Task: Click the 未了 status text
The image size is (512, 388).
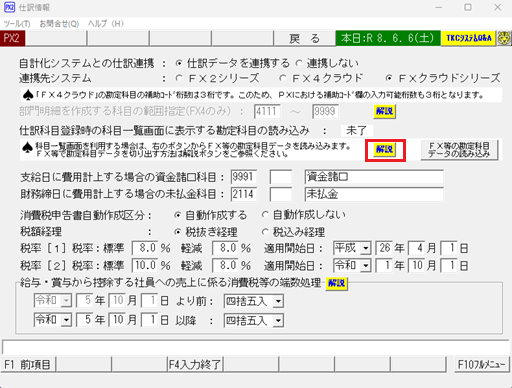Action: click(356, 131)
